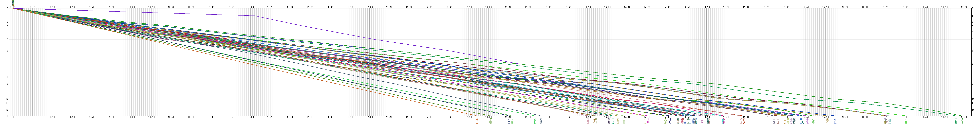Click the pink name 正木 near 13:50
This screenshot has width=980, height=124.
588,121
